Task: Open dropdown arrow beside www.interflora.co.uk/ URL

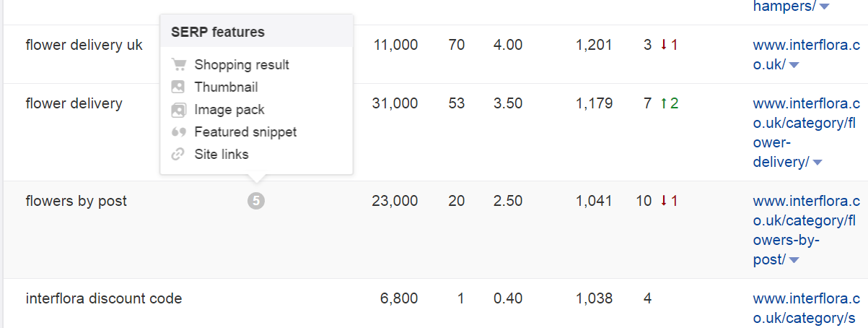Action: coord(794,66)
